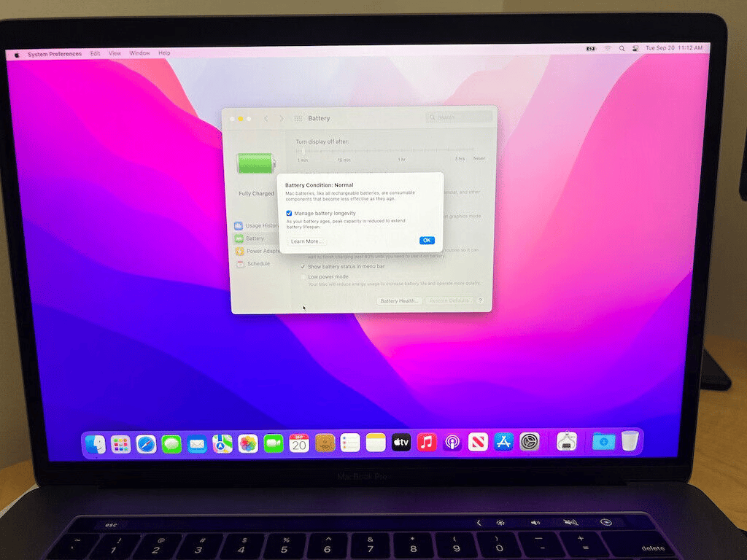747x560 pixels.
Task: Click the Battery Condition: Normal heading
Action: coord(320,185)
